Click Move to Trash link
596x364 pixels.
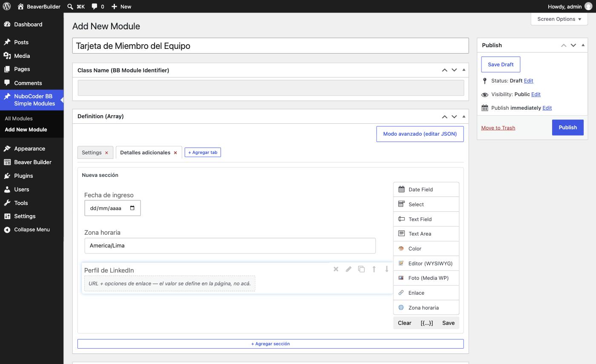(x=498, y=128)
